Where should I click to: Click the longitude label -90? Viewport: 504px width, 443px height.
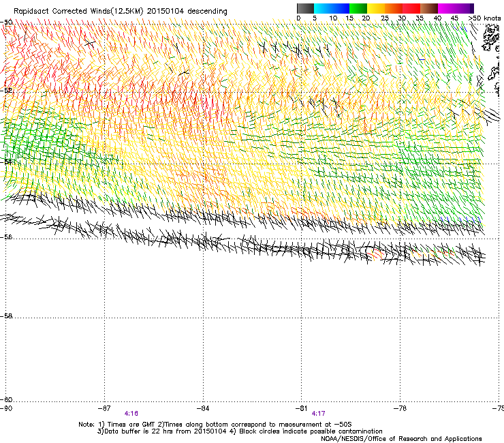[6, 408]
